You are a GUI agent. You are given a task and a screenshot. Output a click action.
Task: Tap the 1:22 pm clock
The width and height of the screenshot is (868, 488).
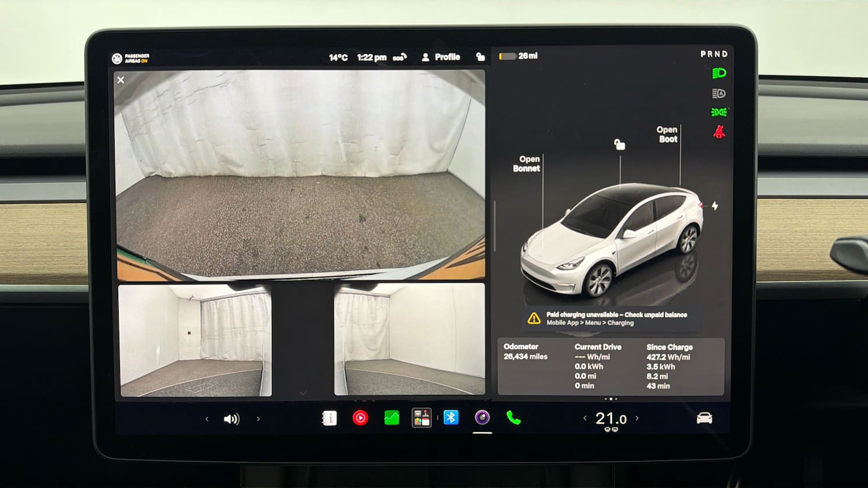click(x=372, y=57)
